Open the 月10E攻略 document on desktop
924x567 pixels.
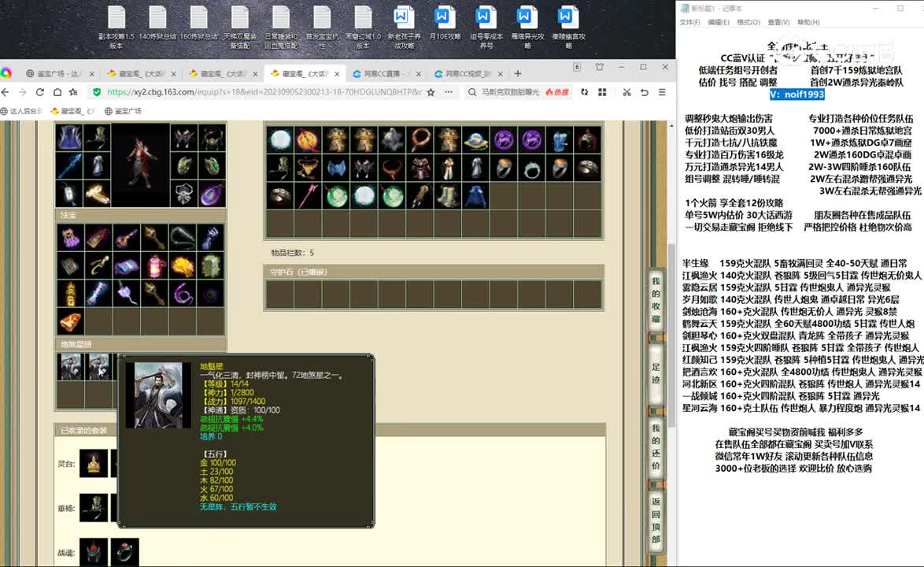click(445, 24)
